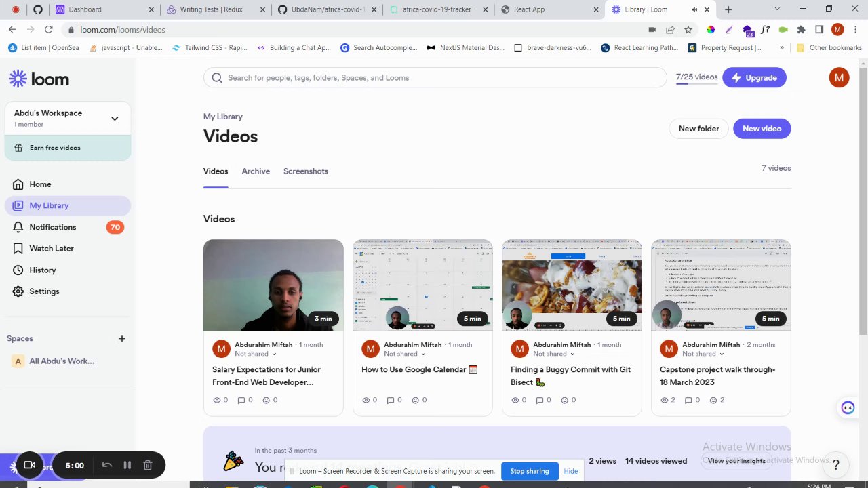Open the Chrome three-dot menu
Viewport: 868px width, 488px height.
855,30
